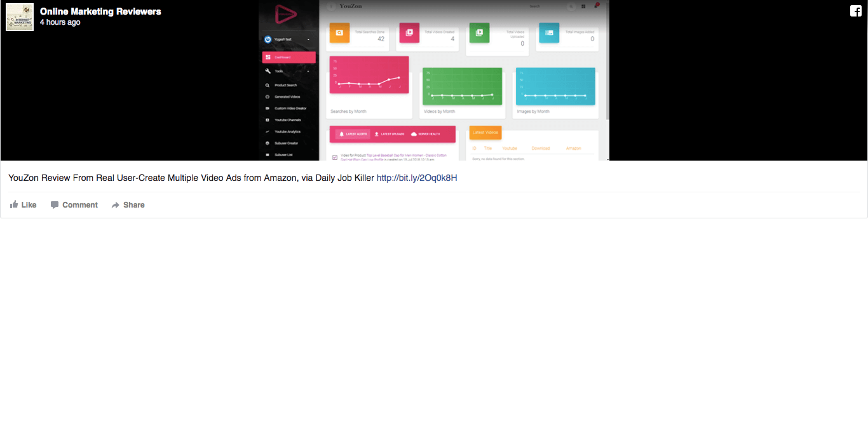
Task: Open Youtube Analytics in the YouZon sidebar
Action: (x=287, y=131)
